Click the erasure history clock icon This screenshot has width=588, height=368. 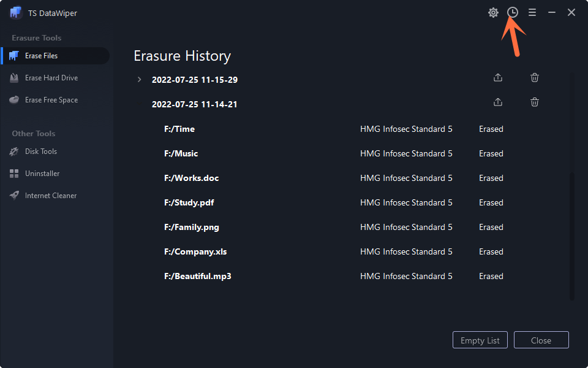click(513, 12)
